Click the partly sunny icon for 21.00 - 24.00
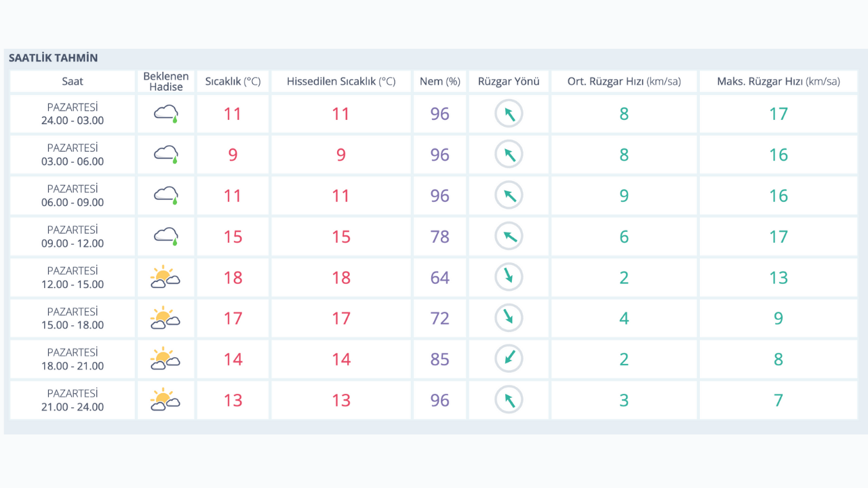 165,400
